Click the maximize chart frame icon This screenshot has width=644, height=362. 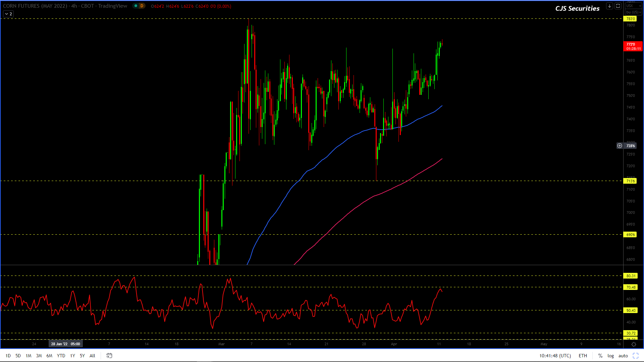(618, 6)
